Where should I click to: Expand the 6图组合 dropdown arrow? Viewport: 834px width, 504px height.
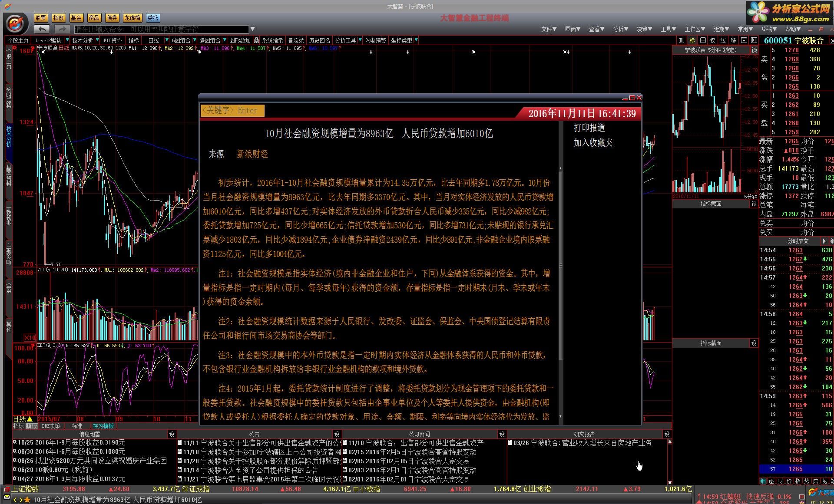(195, 40)
